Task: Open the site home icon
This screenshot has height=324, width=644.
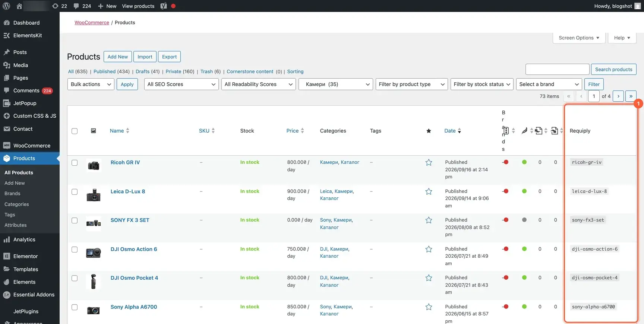Action: click(19, 6)
